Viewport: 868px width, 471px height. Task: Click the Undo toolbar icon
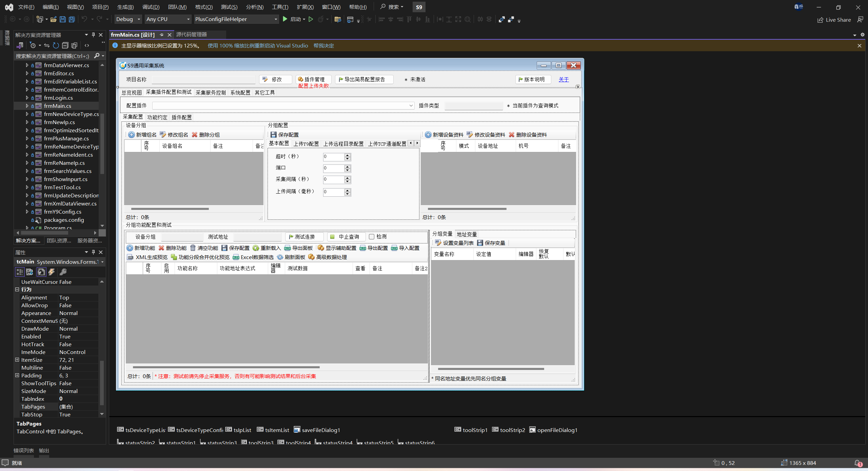click(84, 19)
